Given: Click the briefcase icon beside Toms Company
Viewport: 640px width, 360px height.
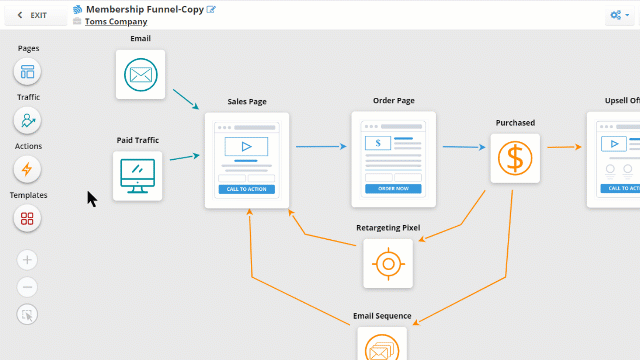Looking at the screenshot, I should click(77, 21).
